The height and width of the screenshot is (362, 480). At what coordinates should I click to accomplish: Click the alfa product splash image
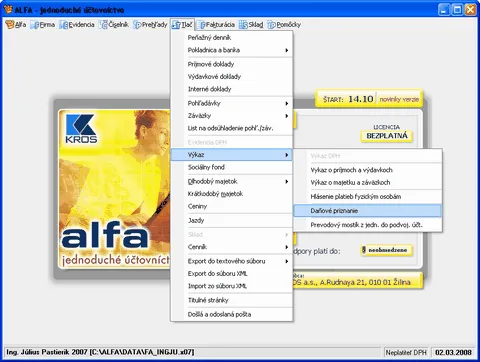pyautogui.click(x=114, y=189)
